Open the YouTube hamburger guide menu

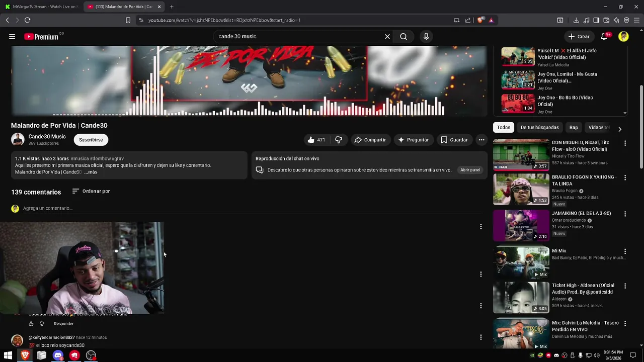(12, 36)
